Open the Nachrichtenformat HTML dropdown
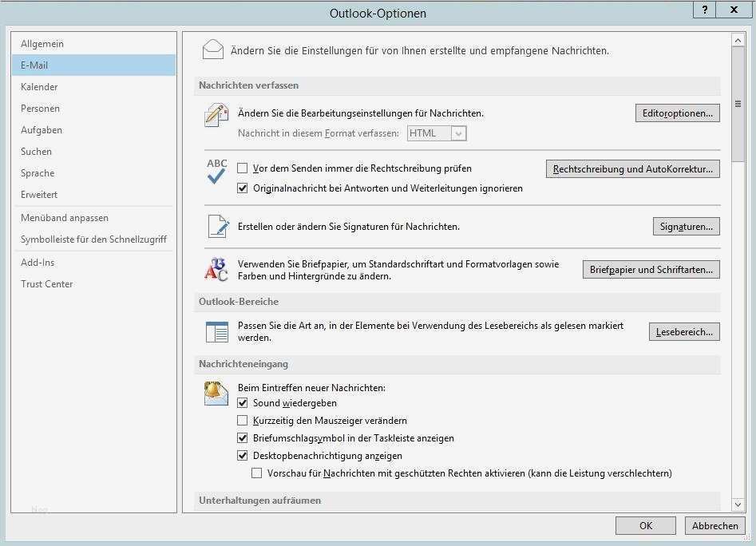 (x=458, y=133)
